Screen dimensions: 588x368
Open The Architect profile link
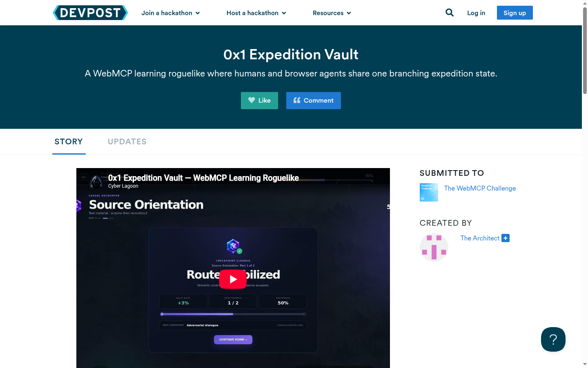[x=480, y=238]
